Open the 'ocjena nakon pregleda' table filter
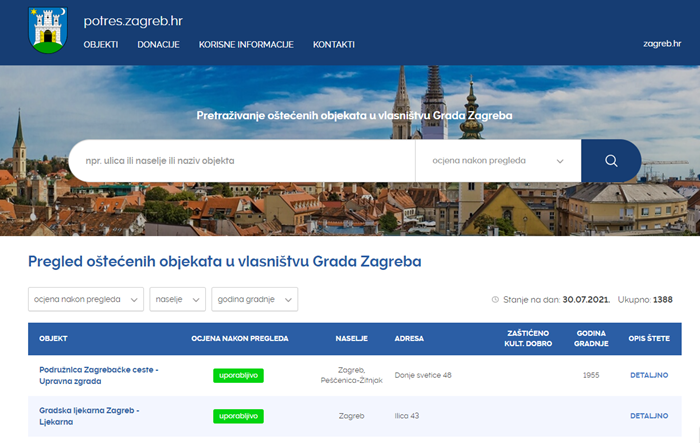Viewport: 700px width, 443px height. click(x=86, y=299)
